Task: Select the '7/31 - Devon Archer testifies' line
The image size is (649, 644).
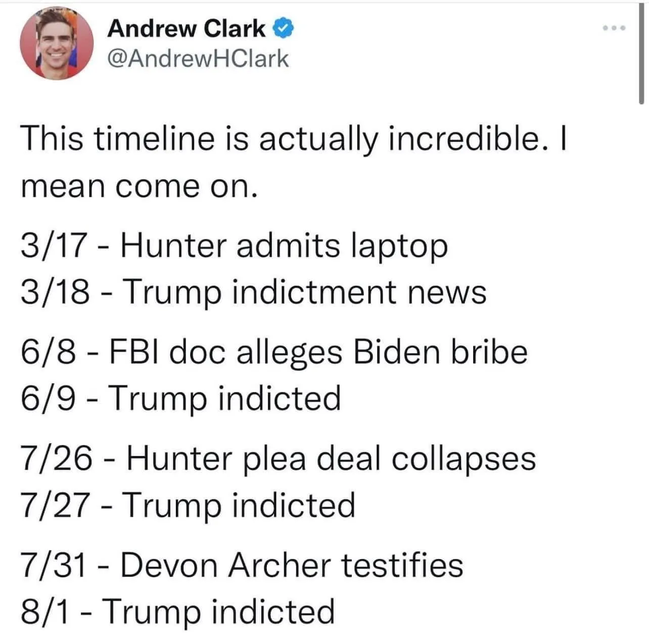Action: click(x=242, y=565)
